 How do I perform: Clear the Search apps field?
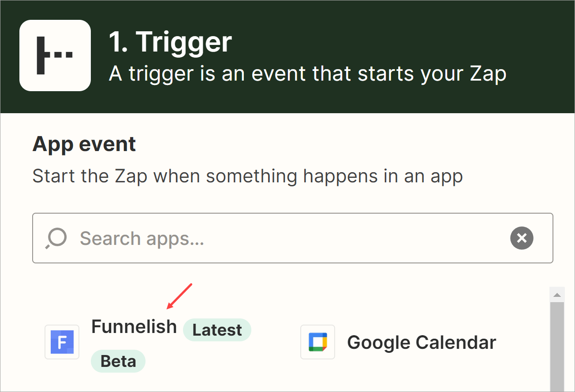point(522,238)
